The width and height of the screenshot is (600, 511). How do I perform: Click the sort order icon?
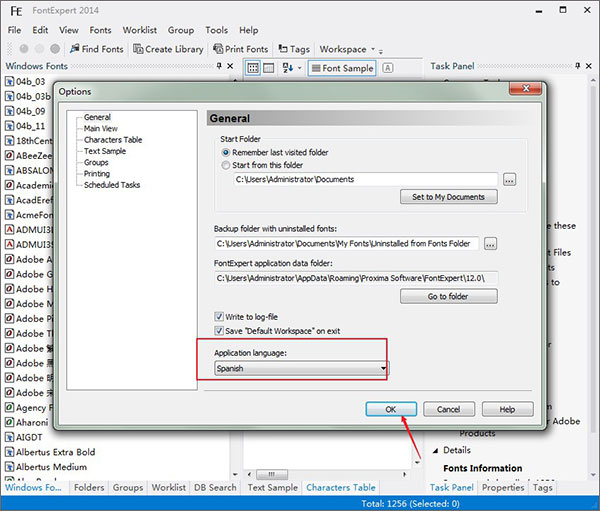pos(288,68)
